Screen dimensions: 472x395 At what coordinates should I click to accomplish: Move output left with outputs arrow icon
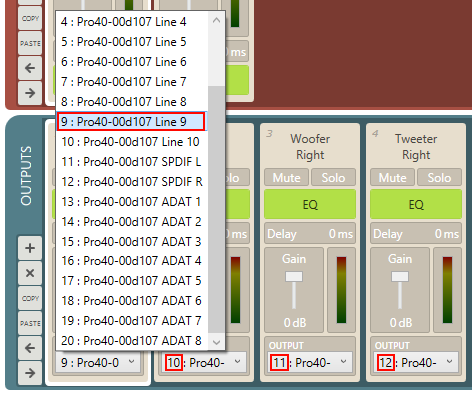point(30,348)
